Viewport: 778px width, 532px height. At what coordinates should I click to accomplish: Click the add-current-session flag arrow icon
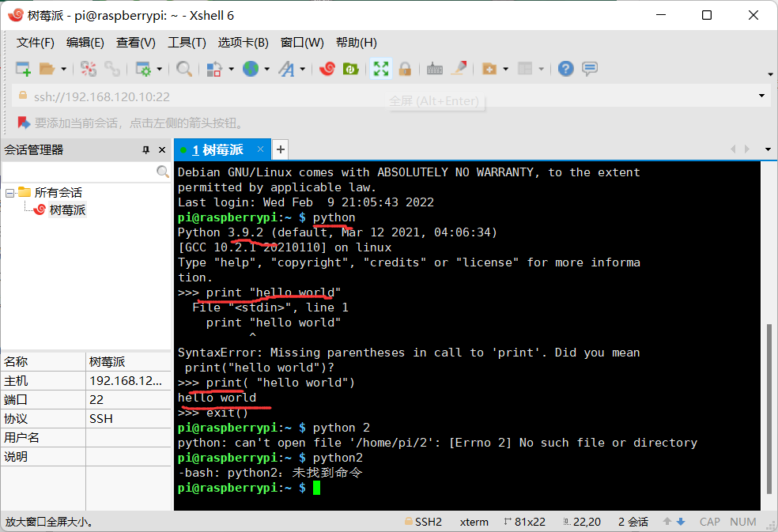23,123
